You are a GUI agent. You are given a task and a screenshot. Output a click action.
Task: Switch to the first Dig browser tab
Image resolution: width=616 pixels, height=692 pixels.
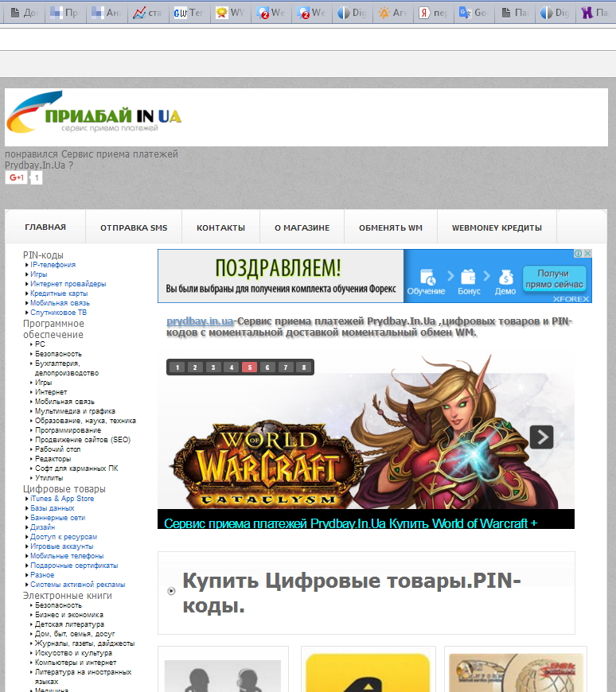(x=352, y=13)
